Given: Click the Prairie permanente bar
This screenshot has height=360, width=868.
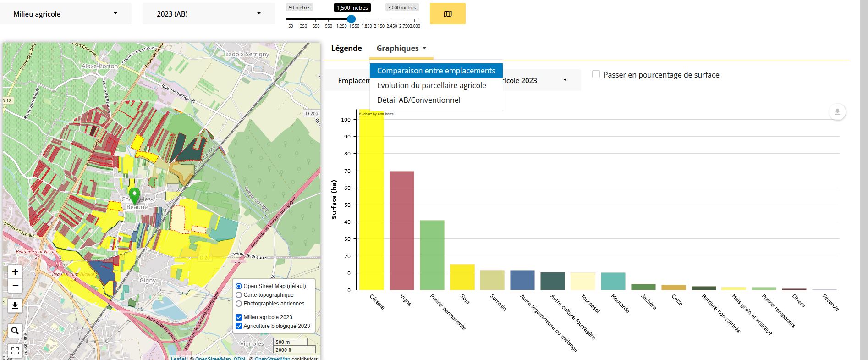Looking at the screenshot, I should tap(432, 255).
